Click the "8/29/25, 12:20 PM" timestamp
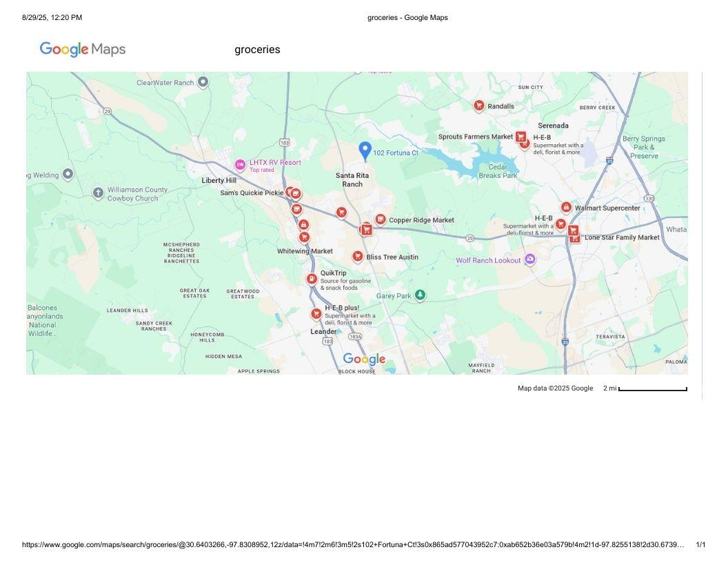Image resolution: width=728 pixels, height=563 pixels. 52,18
